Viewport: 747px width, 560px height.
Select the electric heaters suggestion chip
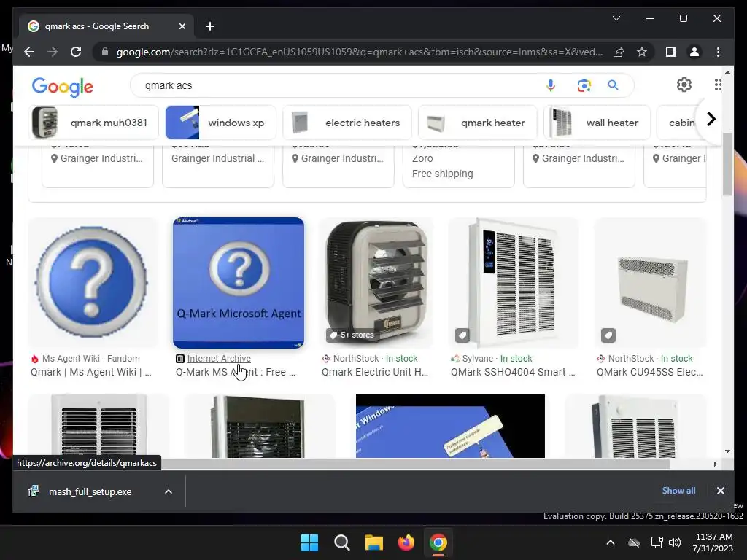click(348, 122)
